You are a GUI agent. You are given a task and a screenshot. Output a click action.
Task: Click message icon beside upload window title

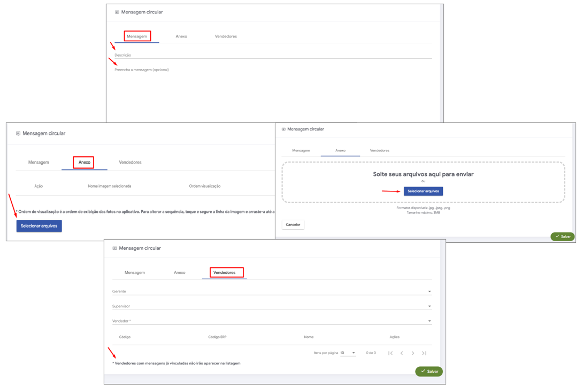[x=283, y=129]
